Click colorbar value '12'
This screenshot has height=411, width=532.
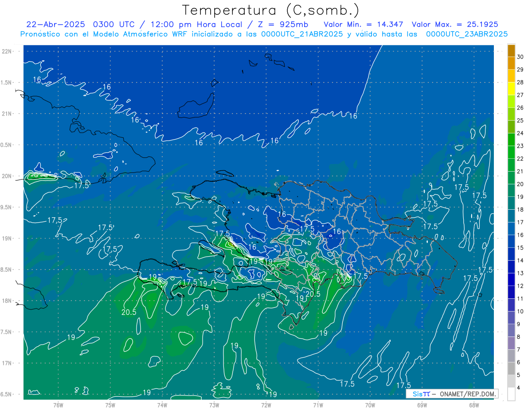click(x=521, y=286)
